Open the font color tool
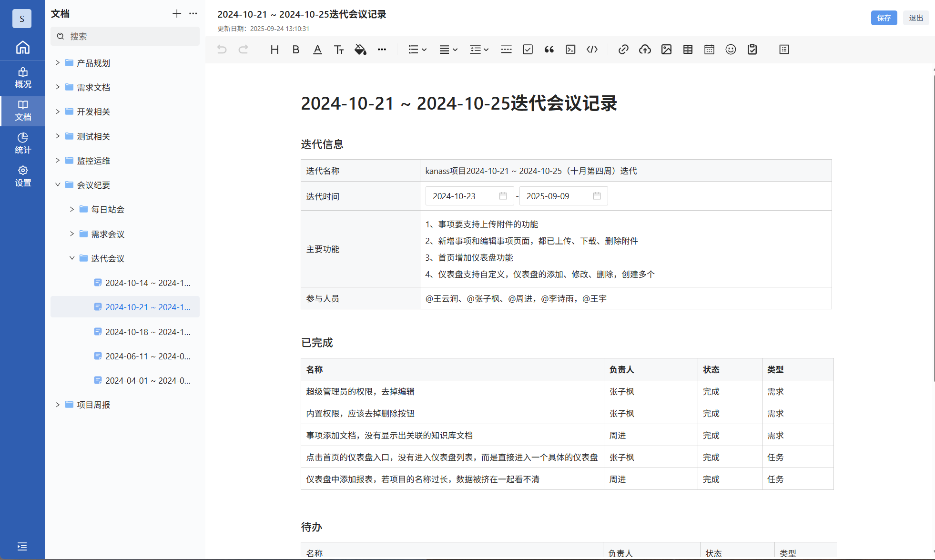Screen dimensions: 935x560 pos(317,50)
